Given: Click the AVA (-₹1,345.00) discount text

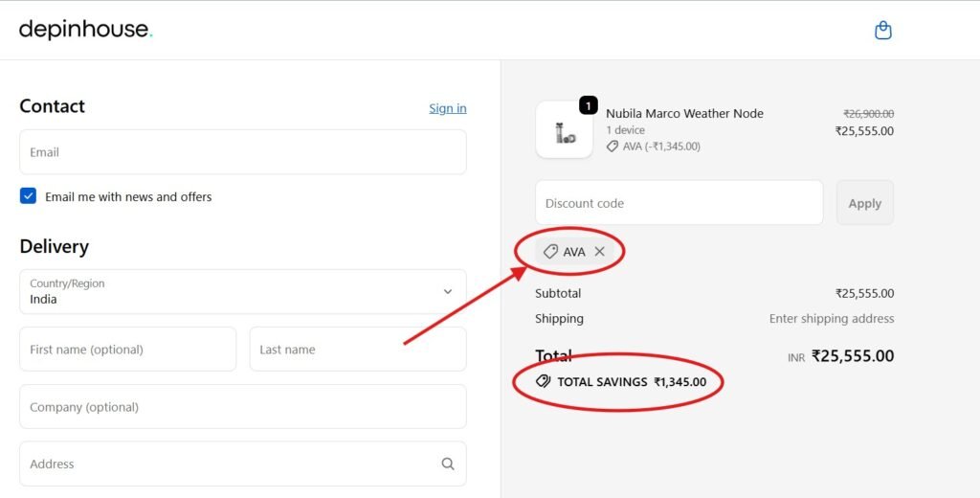Looking at the screenshot, I should coord(661,147).
